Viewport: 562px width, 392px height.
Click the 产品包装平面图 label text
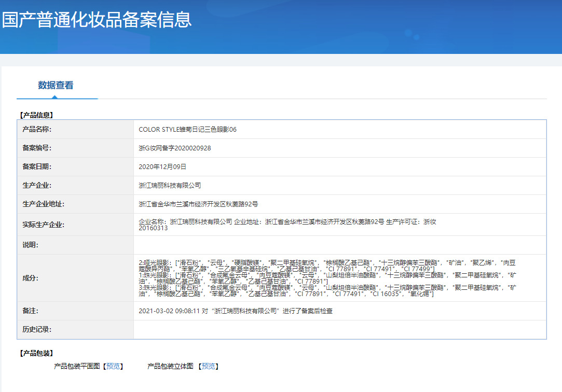click(x=77, y=366)
